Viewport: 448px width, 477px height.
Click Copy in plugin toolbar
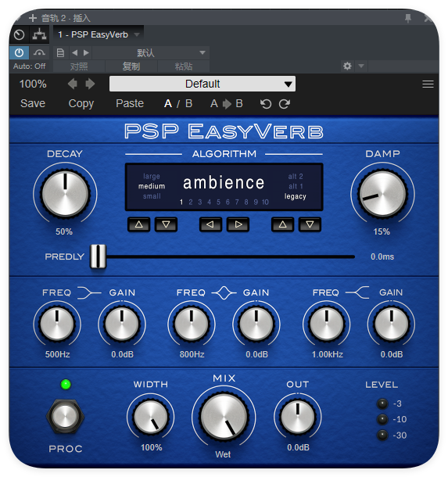(81, 104)
